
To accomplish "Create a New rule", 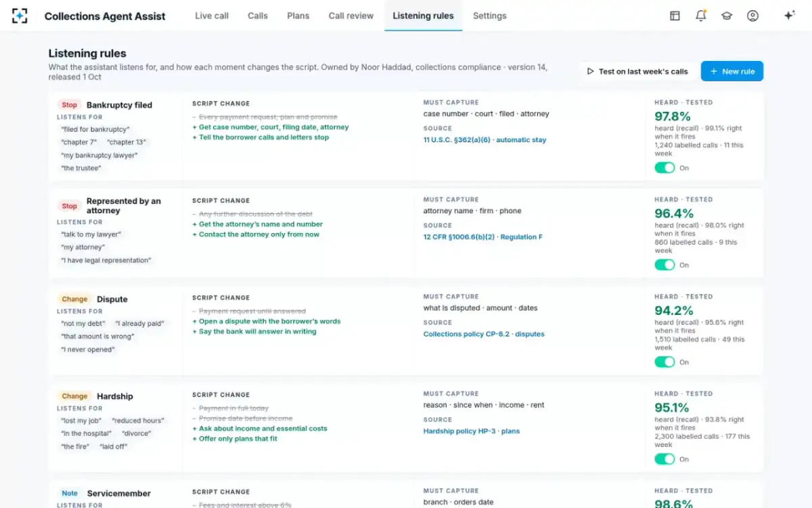I will (x=732, y=71).
